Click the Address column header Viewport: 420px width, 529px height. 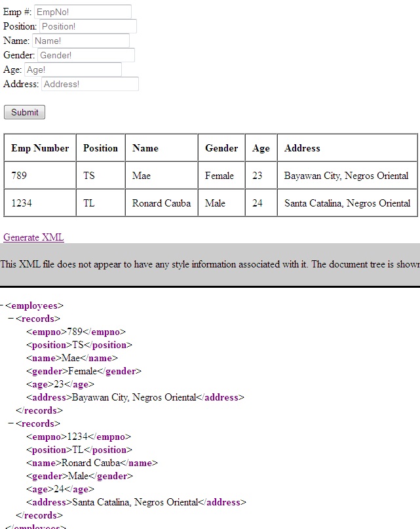(347, 147)
